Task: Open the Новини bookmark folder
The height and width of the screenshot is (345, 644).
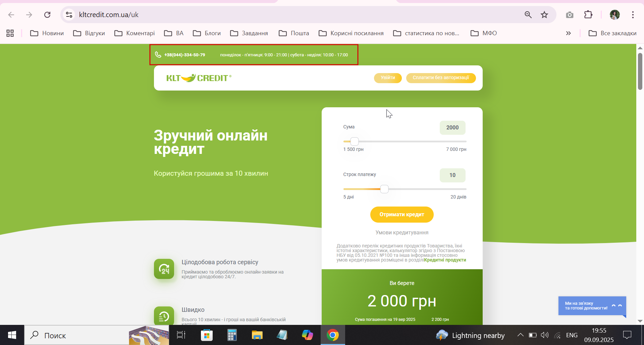Action: pos(47,33)
